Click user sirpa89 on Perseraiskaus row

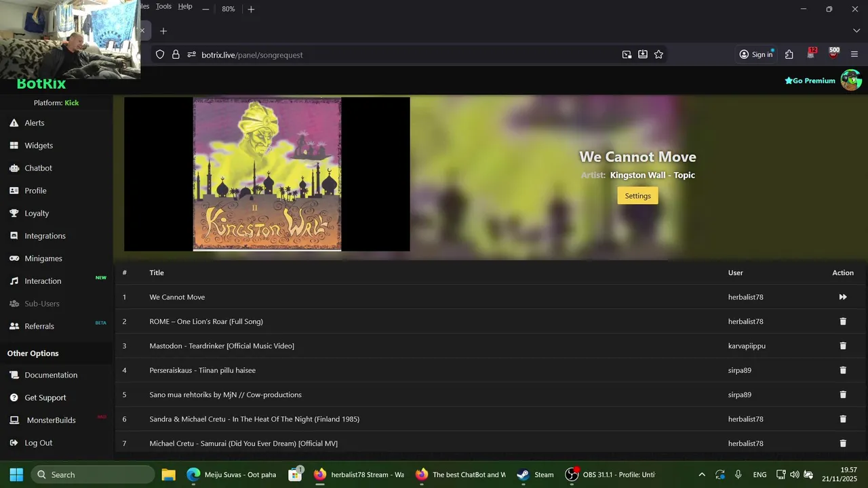(740, 370)
